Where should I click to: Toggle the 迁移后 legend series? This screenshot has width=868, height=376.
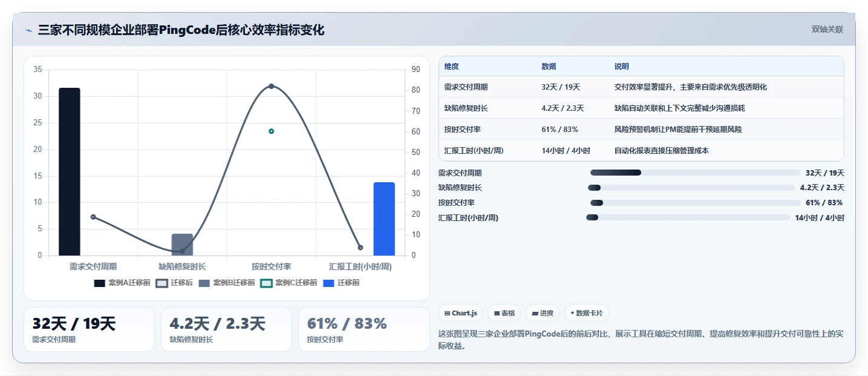coord(174,283)
